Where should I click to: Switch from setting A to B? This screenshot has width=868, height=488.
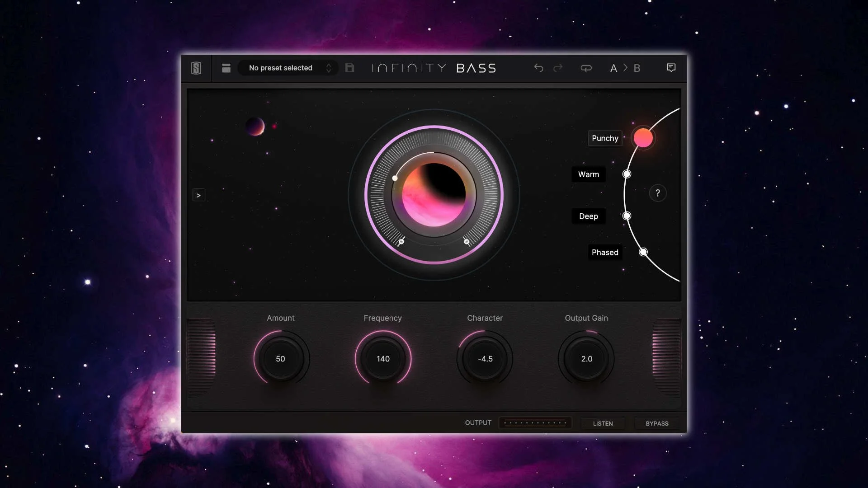coord(625,68)
